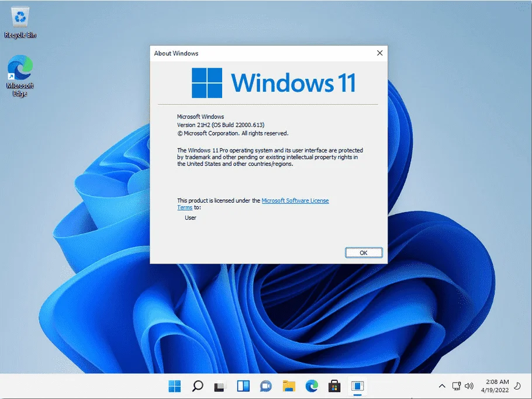
Task: Select the Microsoft Edge desktop shortcut
Action: click(20, 75)
